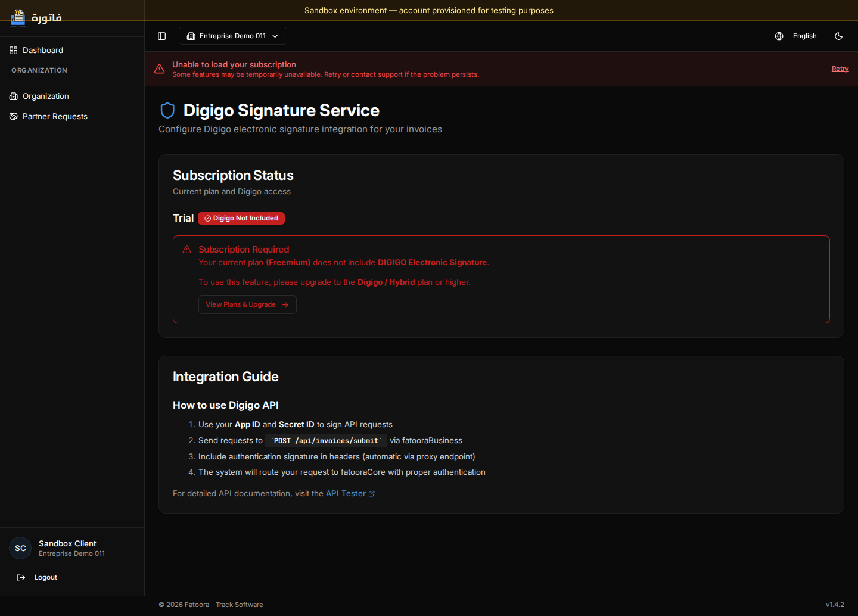Click the Organization building icon
This screenshot has width=858, height=616.
[14, 97]
